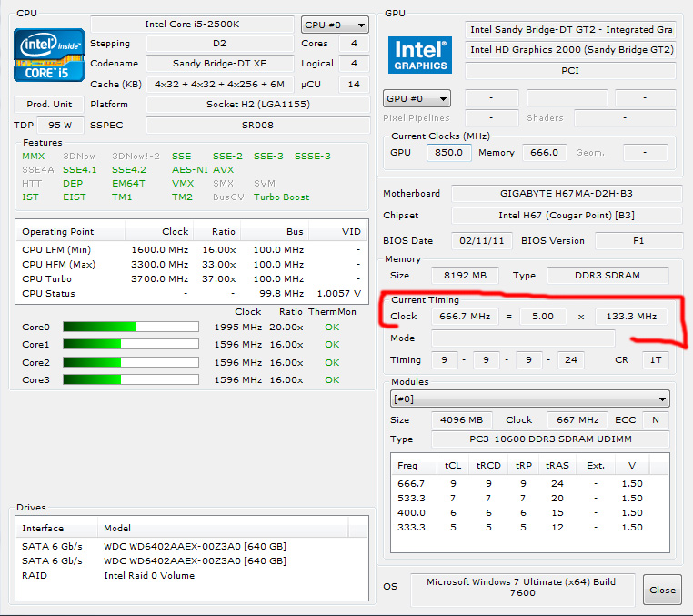Click the GPU Memory clock 666.0 field
Image resolution: width=693 pixels, height=616 pixels.
[x=544, y=153]
